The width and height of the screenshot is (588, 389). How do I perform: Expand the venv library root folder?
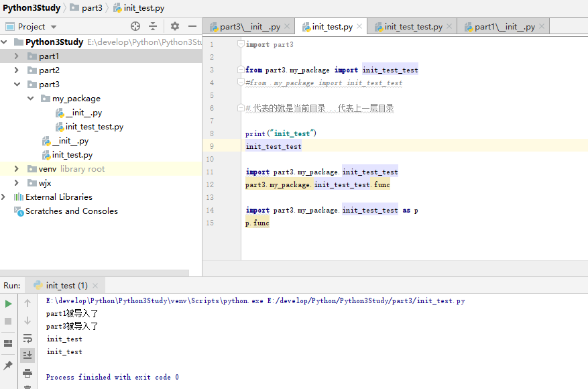click(x=17, y=169)
